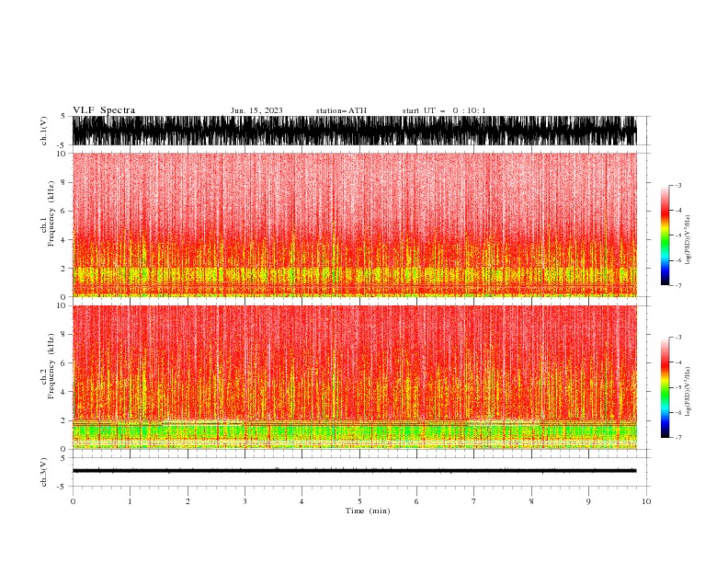Click the 'VLF Spectra' title text
This screenshot has width=728, height=563.
pos(104,110)
